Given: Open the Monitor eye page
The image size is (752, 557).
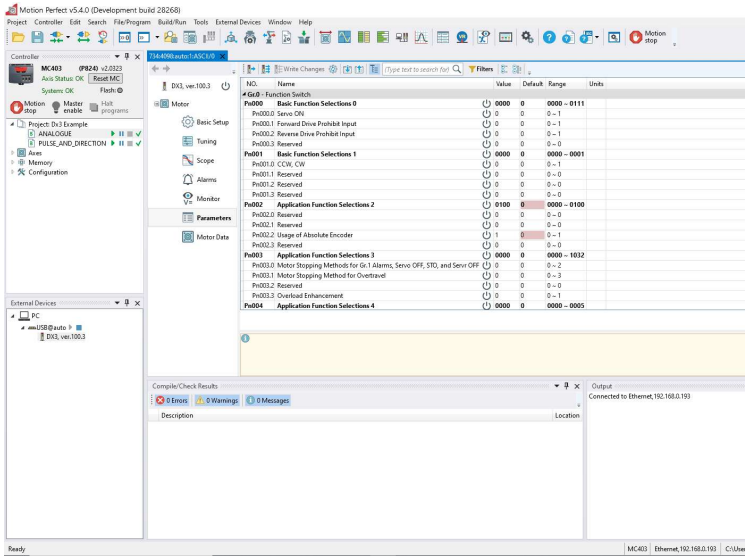Looking at the screenshot, I should pos(201,198).
